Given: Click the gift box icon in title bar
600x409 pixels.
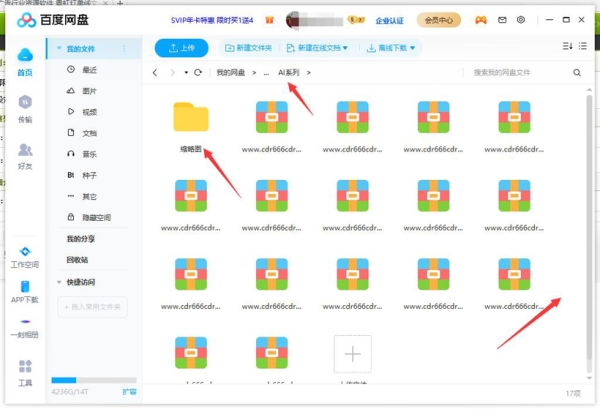Looking at the screenshot, I should (x=269, y=20).
